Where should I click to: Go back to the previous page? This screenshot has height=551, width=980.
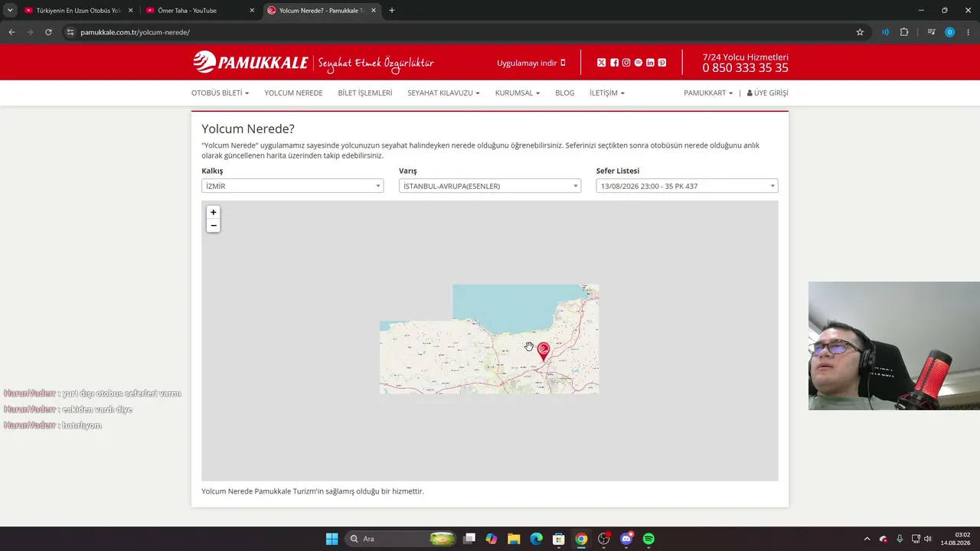(x=11, y=32)
